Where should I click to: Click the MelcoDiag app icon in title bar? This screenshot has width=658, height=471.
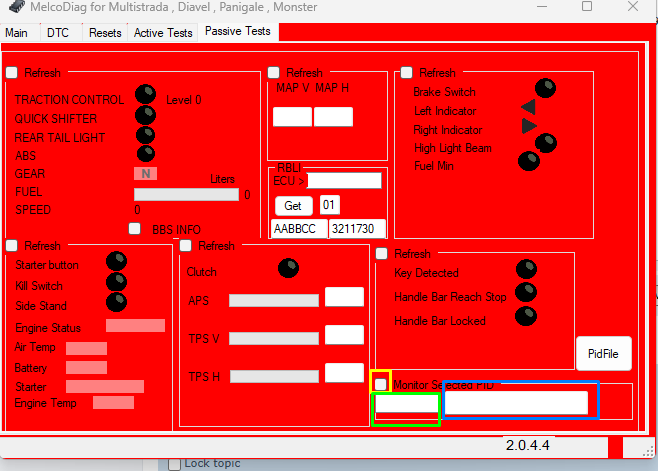pos(17,6)
